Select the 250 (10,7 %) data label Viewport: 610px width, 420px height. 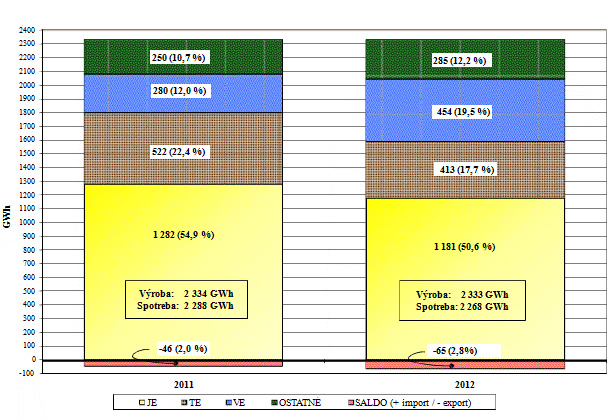(x=179, y=58)
